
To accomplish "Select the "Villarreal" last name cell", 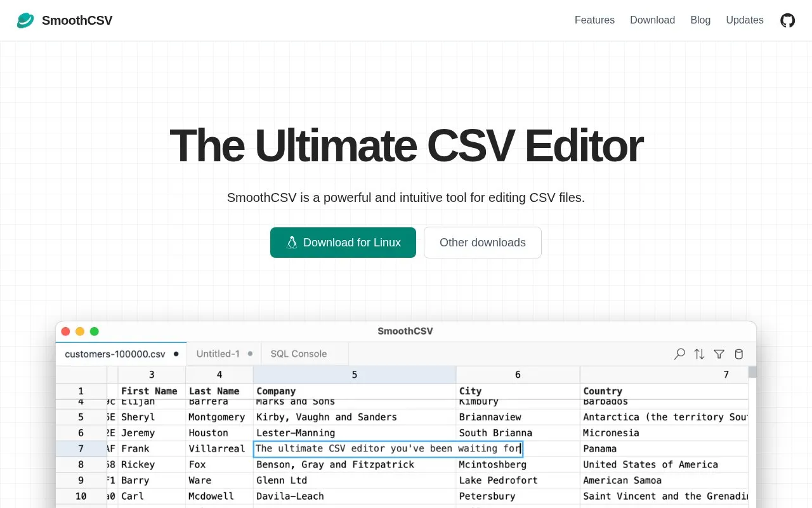I will click(x=219, y=449).
